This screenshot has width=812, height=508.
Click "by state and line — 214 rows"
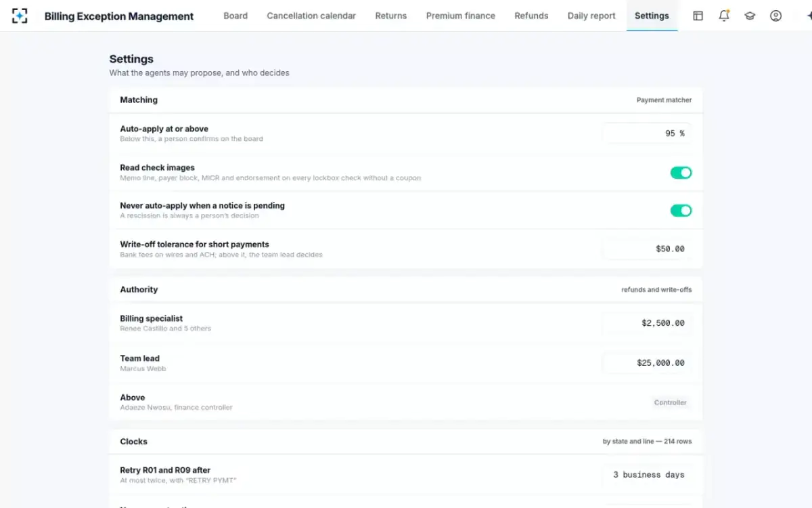pyautogui.click(x=647, y=442)
